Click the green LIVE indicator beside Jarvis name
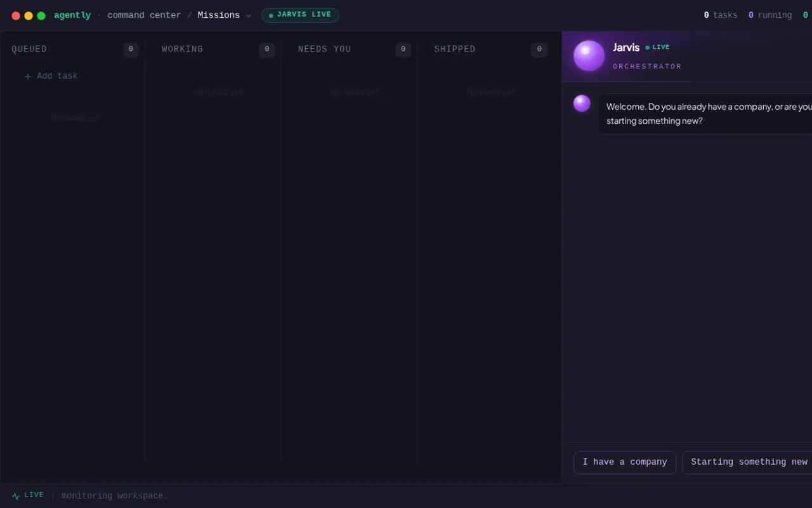812x508 pixels. pyautogui.click(x=657, y=48)
